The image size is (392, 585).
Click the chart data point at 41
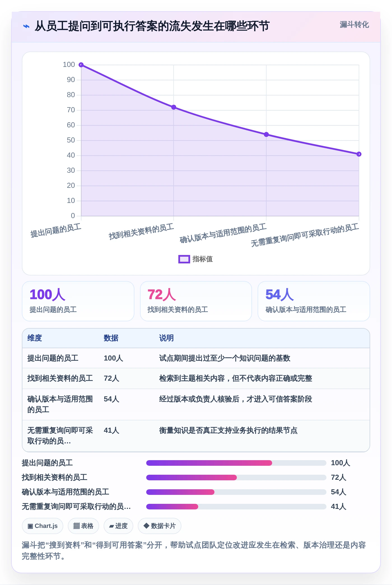coord(359,154)
